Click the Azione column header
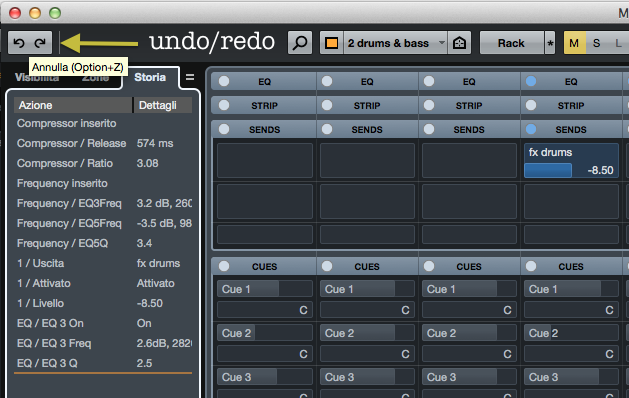 click(x=73, y=105)
